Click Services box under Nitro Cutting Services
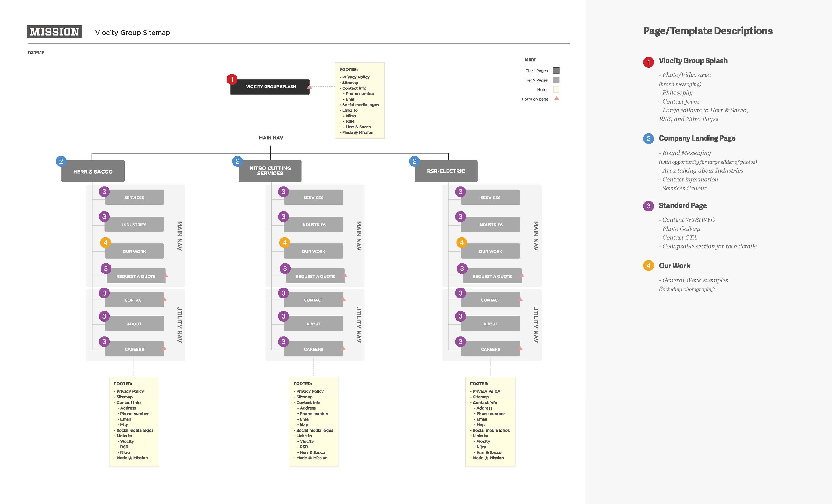Viewport: 832px width, 504px height. (314, 197)
